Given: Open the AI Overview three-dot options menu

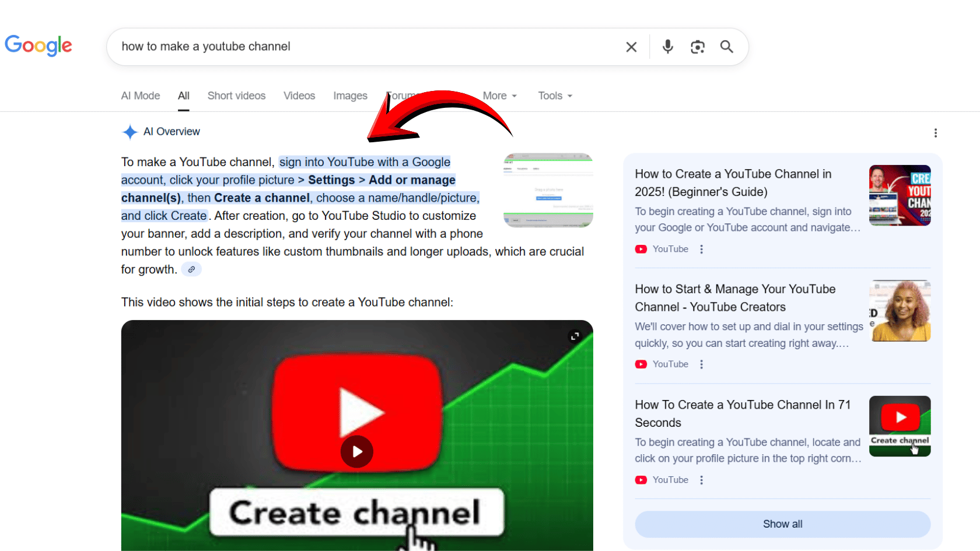Looking at the screenshot, I should (x=936, y=133).
